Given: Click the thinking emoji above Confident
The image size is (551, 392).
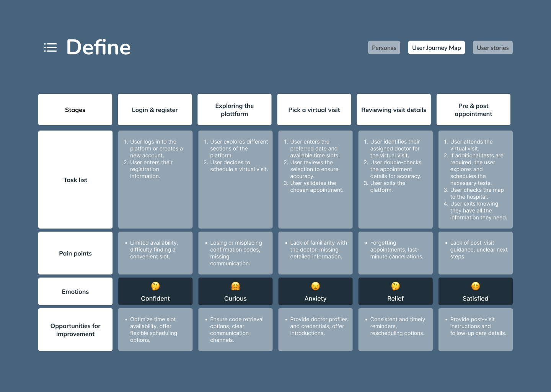Looking at the screenshot, I should [x=155, y=286].
